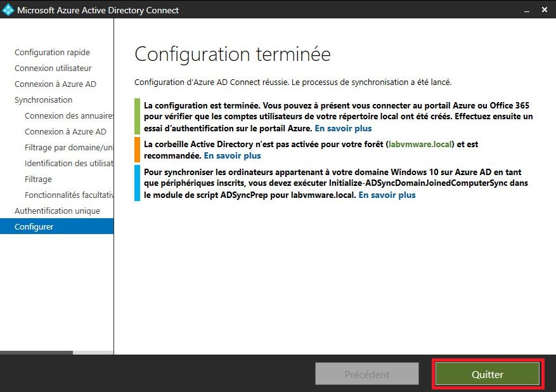Select the highlighted Configurer step
The image size is (556, 392).
56,226
